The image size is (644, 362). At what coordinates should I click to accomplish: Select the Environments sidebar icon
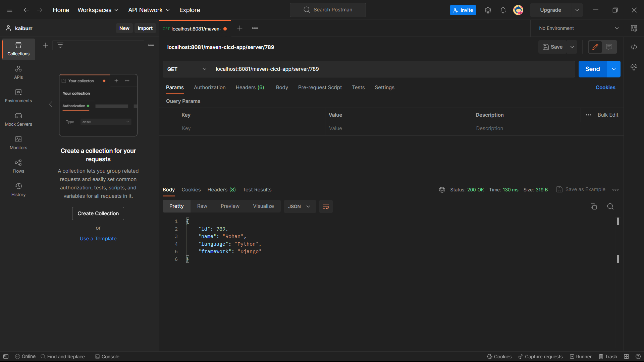[18, 96]
